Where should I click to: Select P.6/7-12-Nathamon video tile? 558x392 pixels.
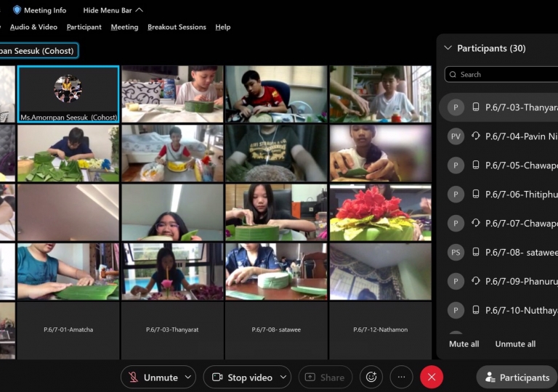point(381,330)
